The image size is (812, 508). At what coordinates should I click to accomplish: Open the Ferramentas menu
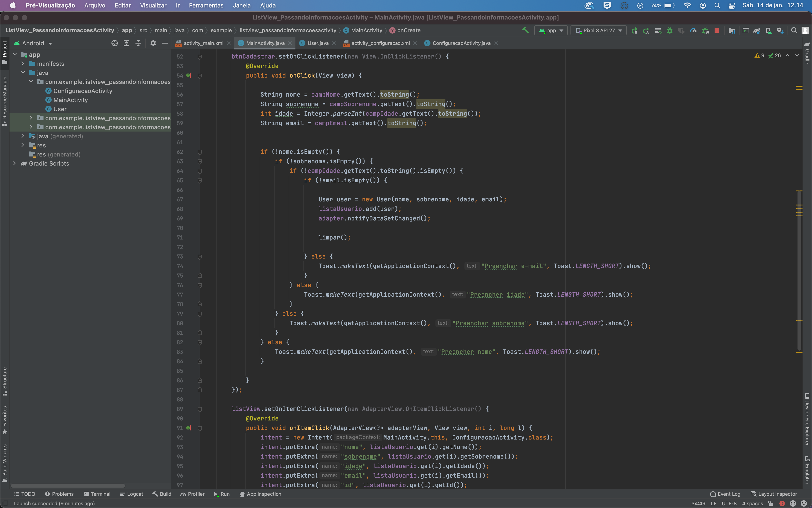pos(206,5)
